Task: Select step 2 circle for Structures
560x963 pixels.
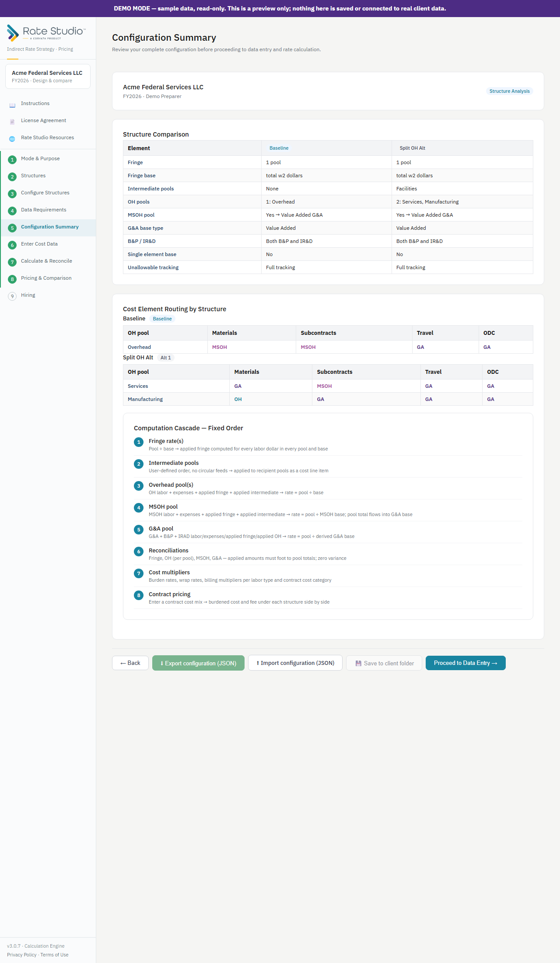Action: tap(12, 177)
